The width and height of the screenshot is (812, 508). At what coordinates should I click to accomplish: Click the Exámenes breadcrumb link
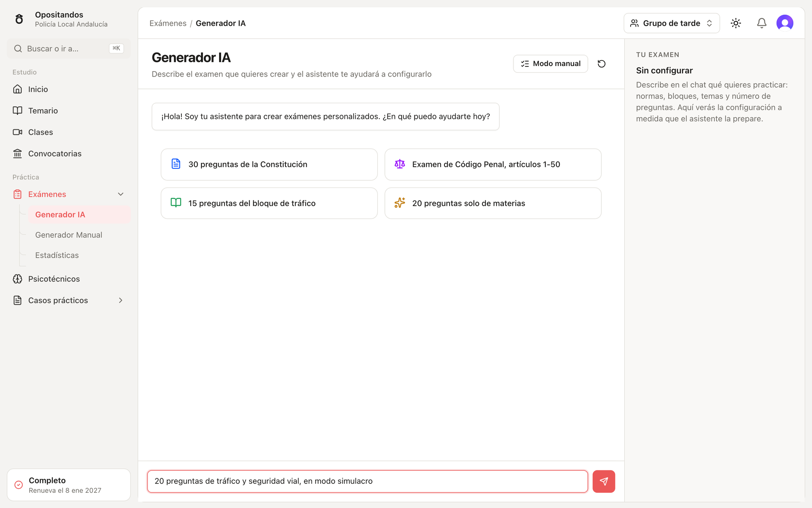tap(168, 23)
